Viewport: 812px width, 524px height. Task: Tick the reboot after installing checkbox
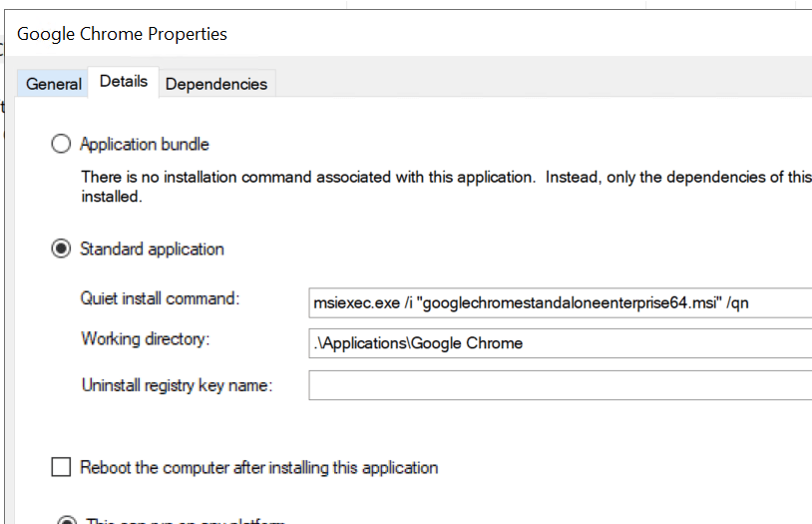click(62, 467)
